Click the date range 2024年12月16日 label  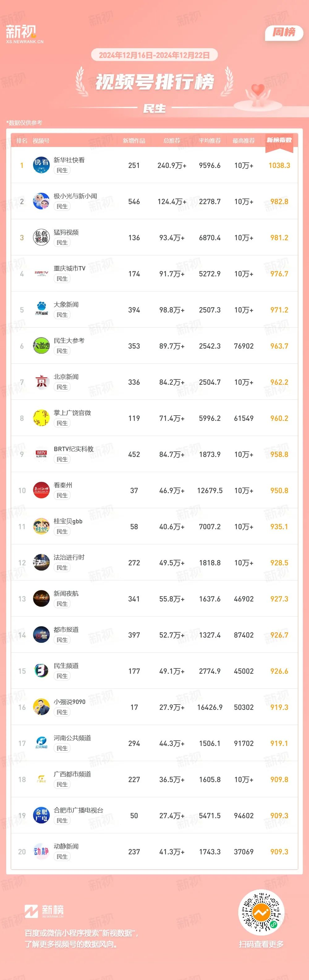[125, 55]
